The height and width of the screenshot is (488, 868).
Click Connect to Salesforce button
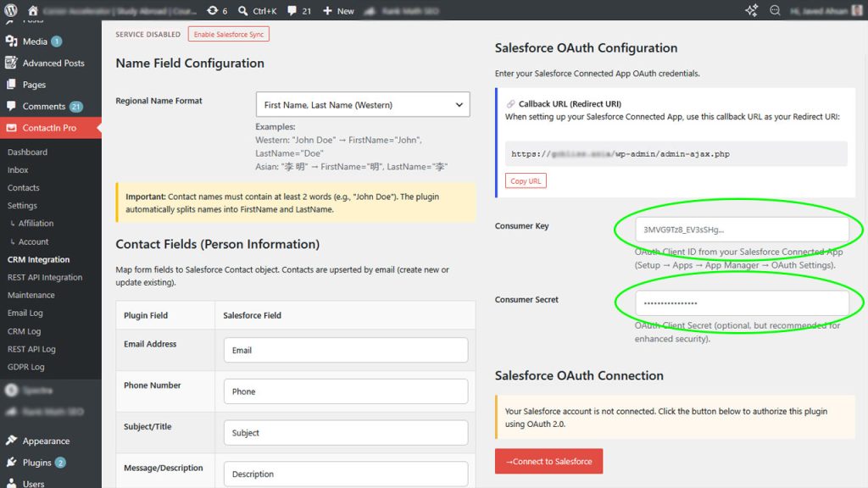pos(548,462)
